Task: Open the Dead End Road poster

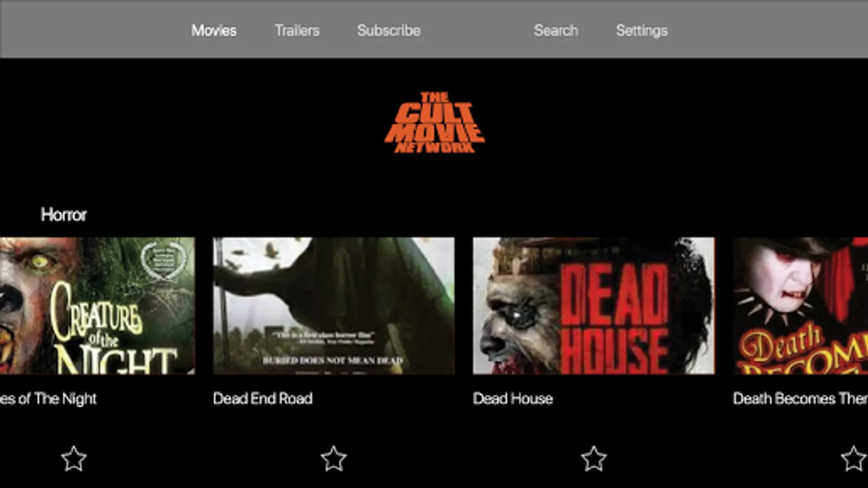Action: tap(334, 306)
